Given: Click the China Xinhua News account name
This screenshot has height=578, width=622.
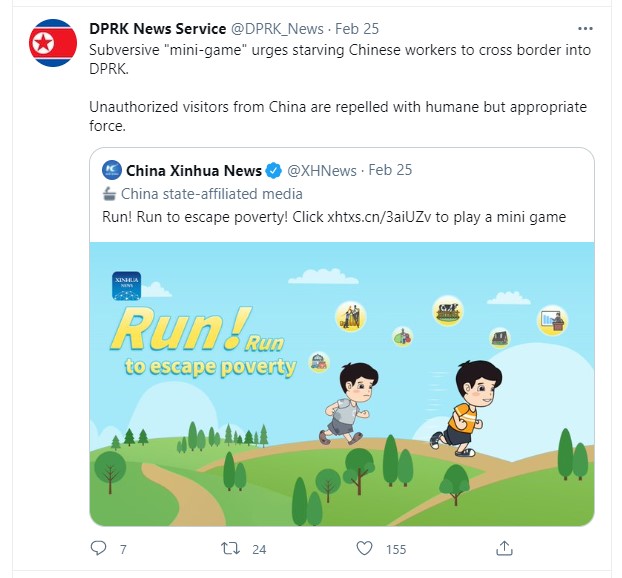Looking at the screenshot, I should [194, 171].
